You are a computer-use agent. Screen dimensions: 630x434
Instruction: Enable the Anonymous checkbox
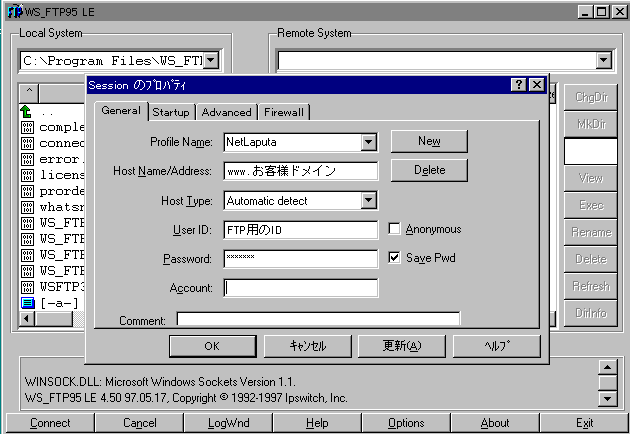394,229
